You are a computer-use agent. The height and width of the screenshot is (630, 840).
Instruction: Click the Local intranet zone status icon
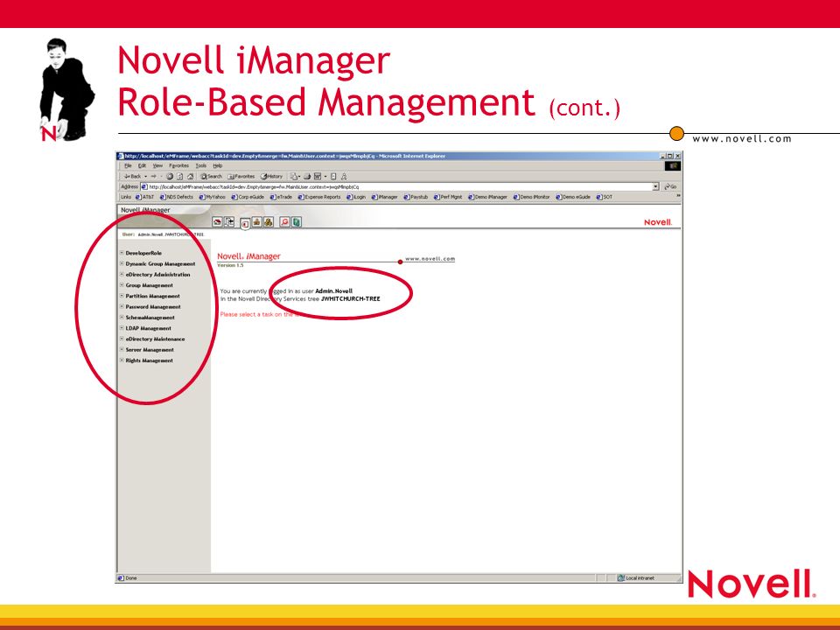[x=621, y=578]
